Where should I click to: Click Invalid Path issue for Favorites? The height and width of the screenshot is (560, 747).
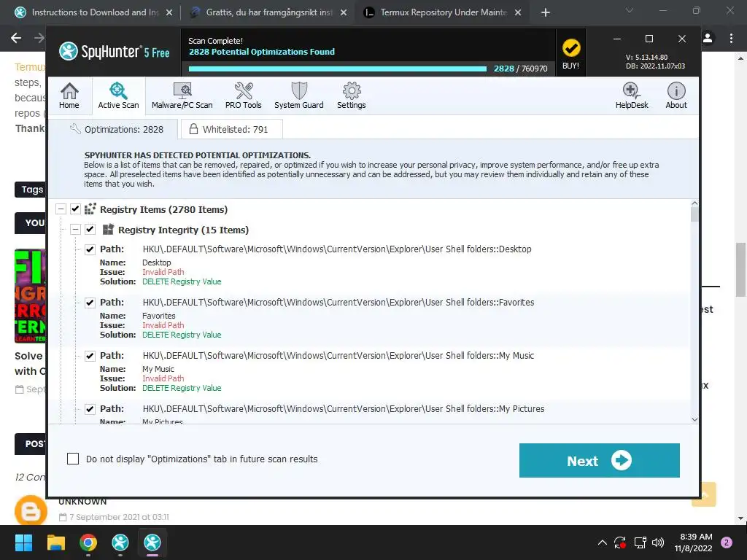163,325
